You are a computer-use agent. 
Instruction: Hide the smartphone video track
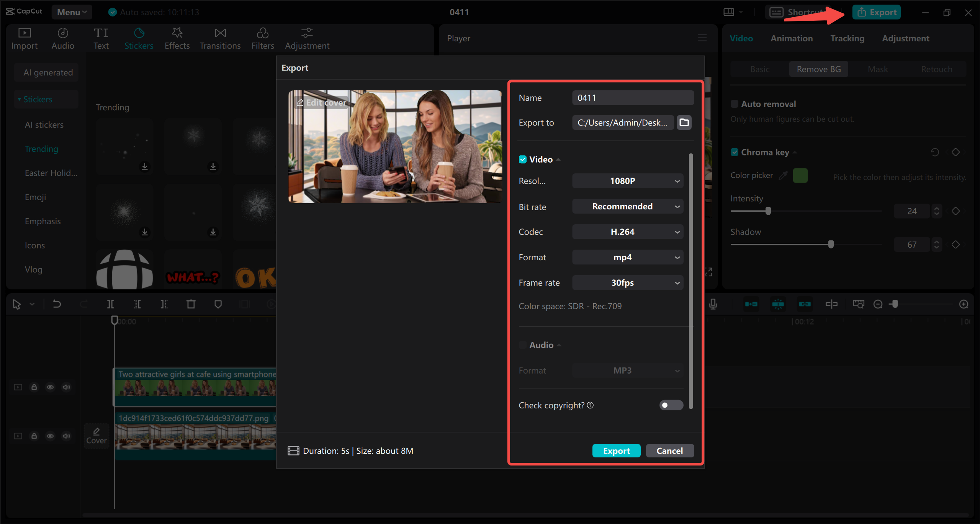50,387
